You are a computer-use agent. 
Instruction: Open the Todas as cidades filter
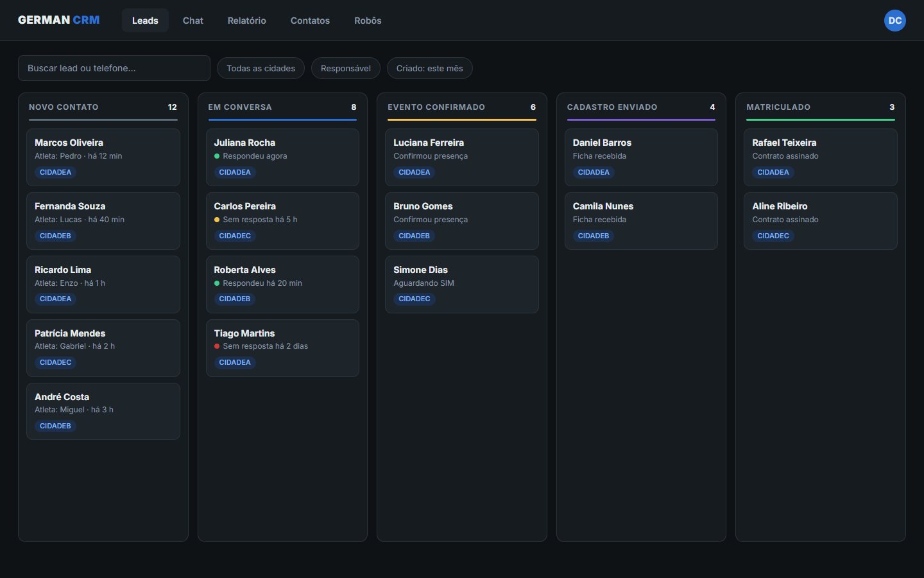coord(261,68)
